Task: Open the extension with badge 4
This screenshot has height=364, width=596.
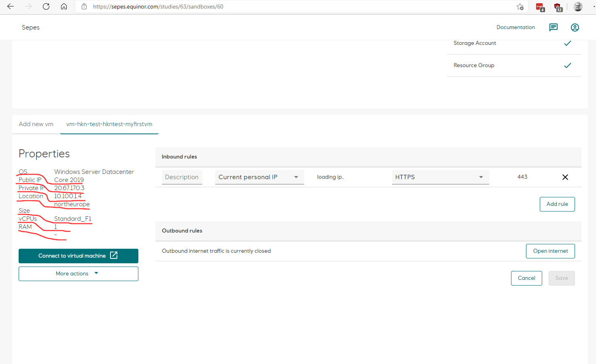Action: pos(540,7)
